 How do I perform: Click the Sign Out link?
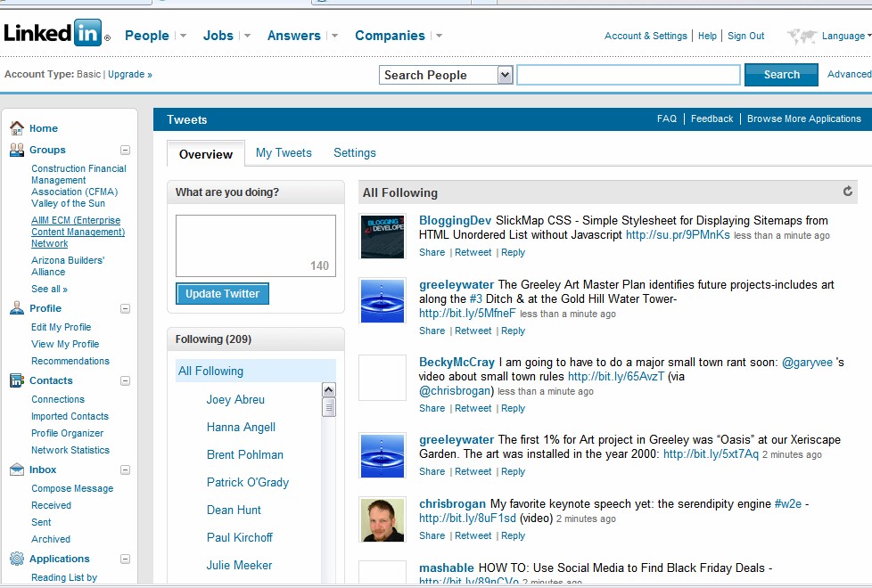click(745, 36)
